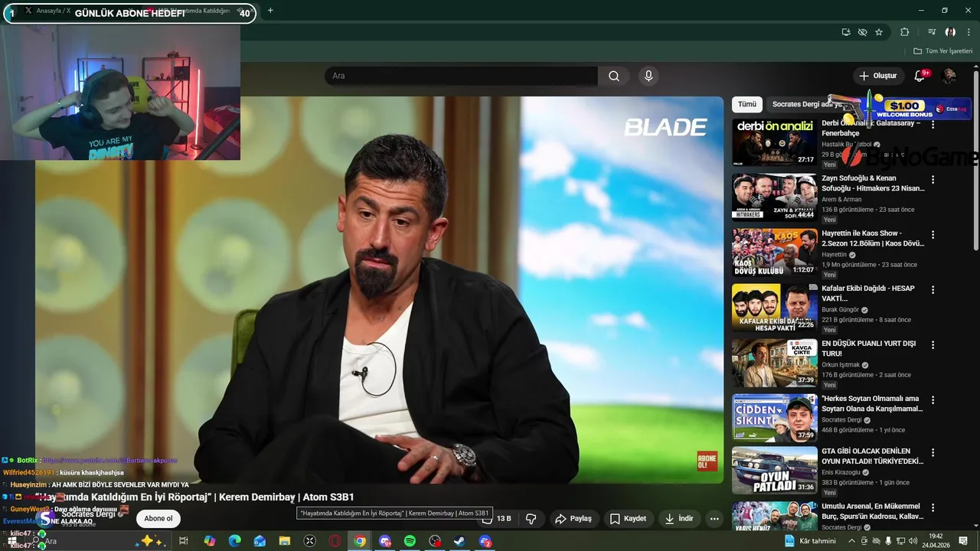
Task: Open YouTube notifications bell
Action: click(x=920, y=76)
